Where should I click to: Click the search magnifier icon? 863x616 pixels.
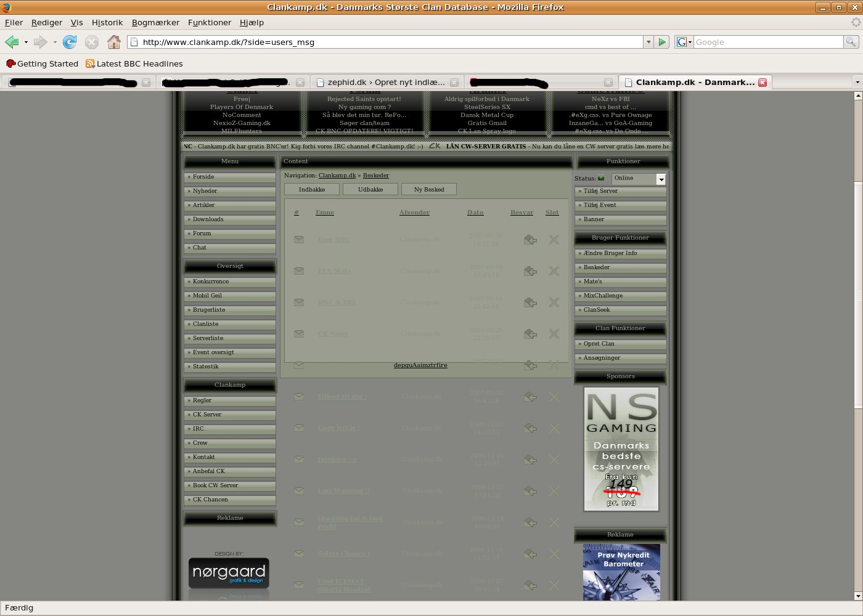(x=851, y=42)
